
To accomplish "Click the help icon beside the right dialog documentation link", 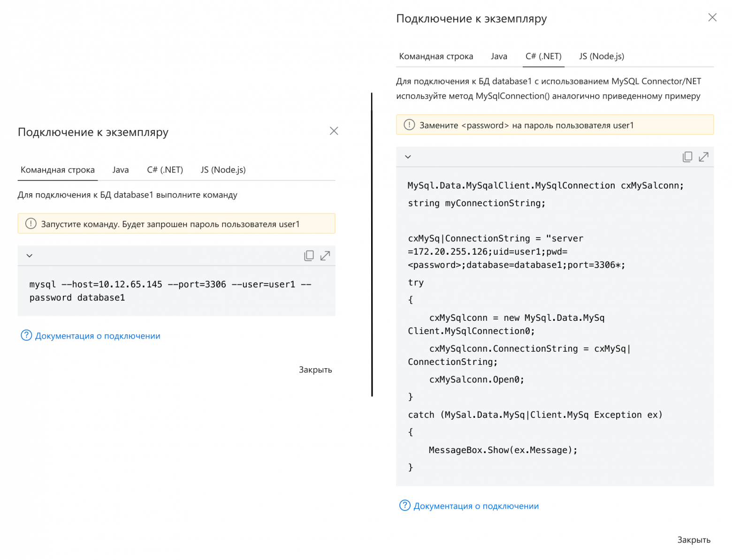I will click(x=404, y=506).
